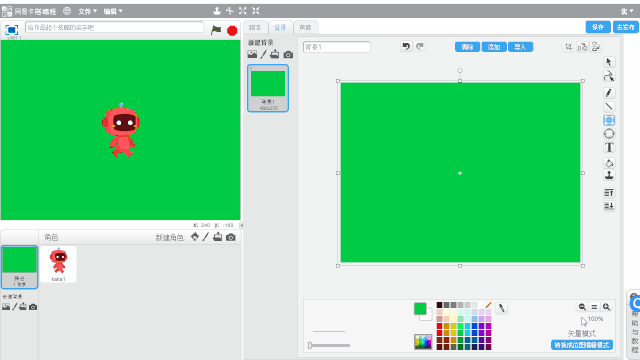Click the flip vertical icon

pyautogui.click(x=596, y=47)
